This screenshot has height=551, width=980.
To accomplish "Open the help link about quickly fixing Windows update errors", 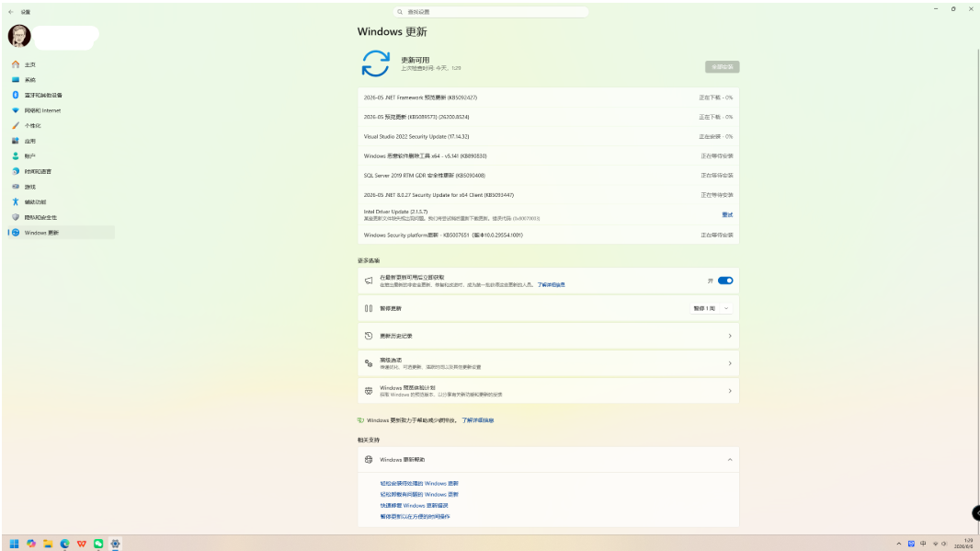I will [414, 505].
